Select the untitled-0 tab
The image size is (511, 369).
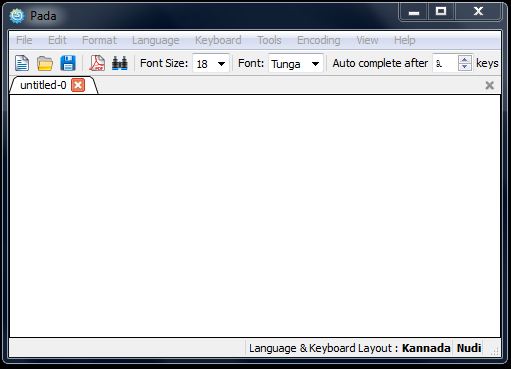click(43, 85)
